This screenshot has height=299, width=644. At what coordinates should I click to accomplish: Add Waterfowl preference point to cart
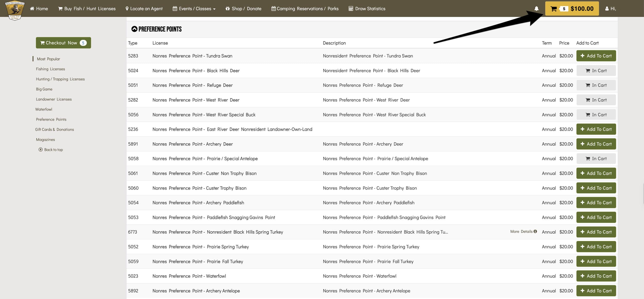pos(596,276)
